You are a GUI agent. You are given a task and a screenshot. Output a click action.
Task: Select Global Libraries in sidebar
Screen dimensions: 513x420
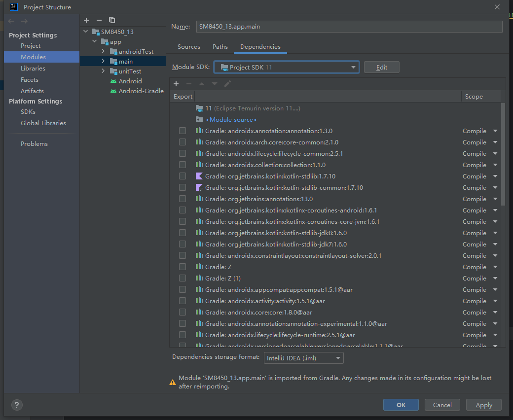(43, 123)
